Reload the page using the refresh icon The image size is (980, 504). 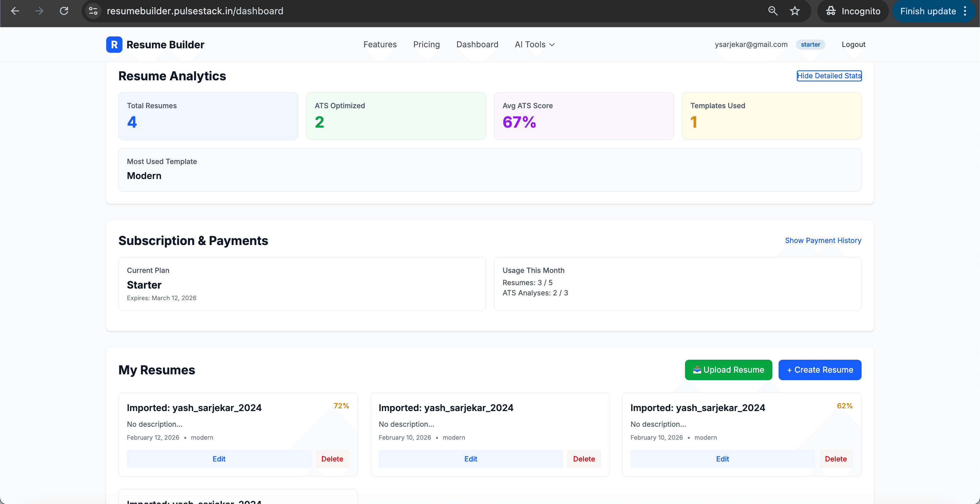64,11
